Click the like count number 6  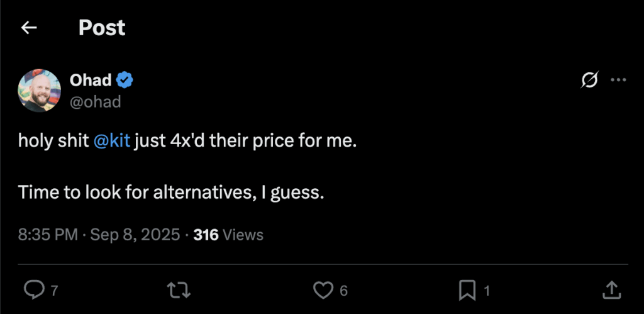[343, 291]
